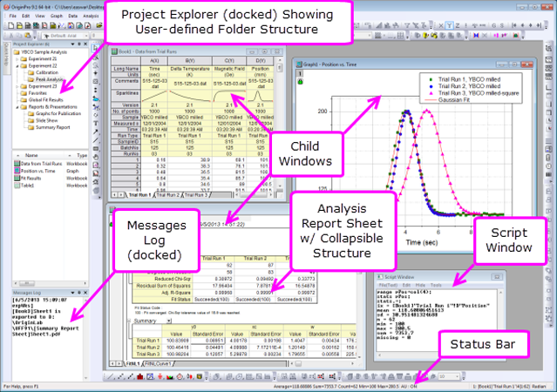Select the hand Pan tool
557x392 pixels.
pos(96,157)
